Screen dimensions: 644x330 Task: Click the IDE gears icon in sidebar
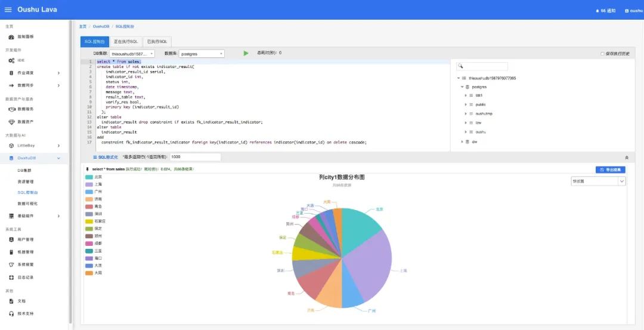[x=12, y=61]
